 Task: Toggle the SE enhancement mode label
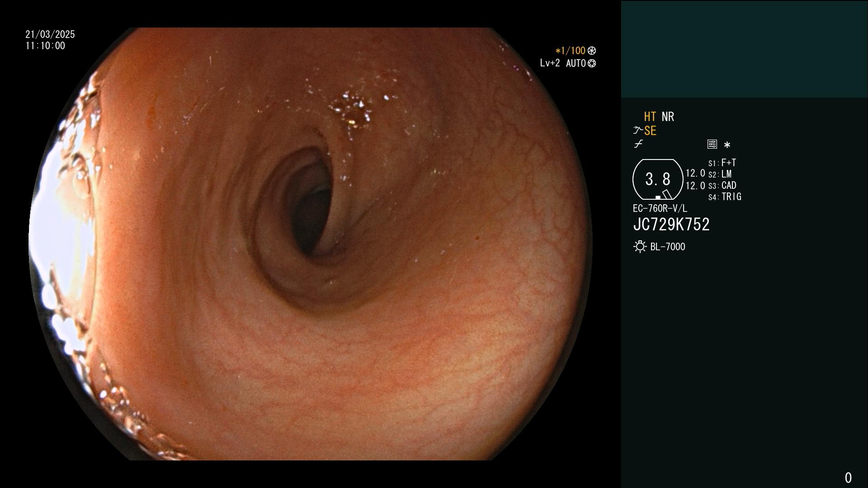tap(650, 131)
